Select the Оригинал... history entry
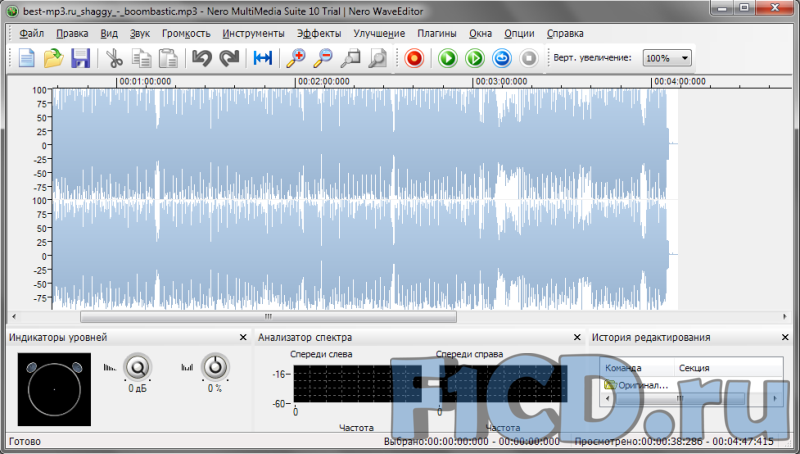 (x=637, y=385)
